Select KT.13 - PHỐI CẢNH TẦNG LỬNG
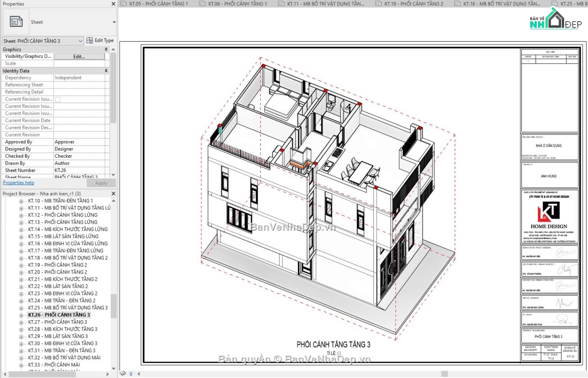This screenshot has height=378, width=588. tap(62, 222)
